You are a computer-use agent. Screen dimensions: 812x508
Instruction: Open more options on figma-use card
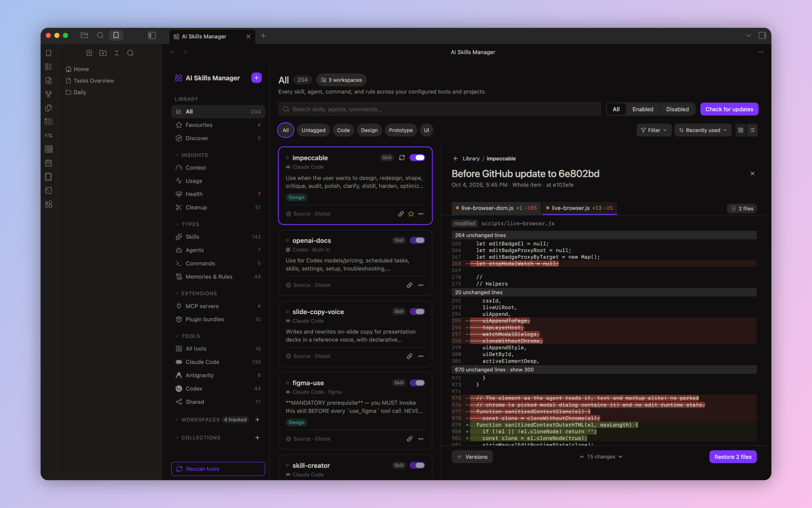point(421,439)
